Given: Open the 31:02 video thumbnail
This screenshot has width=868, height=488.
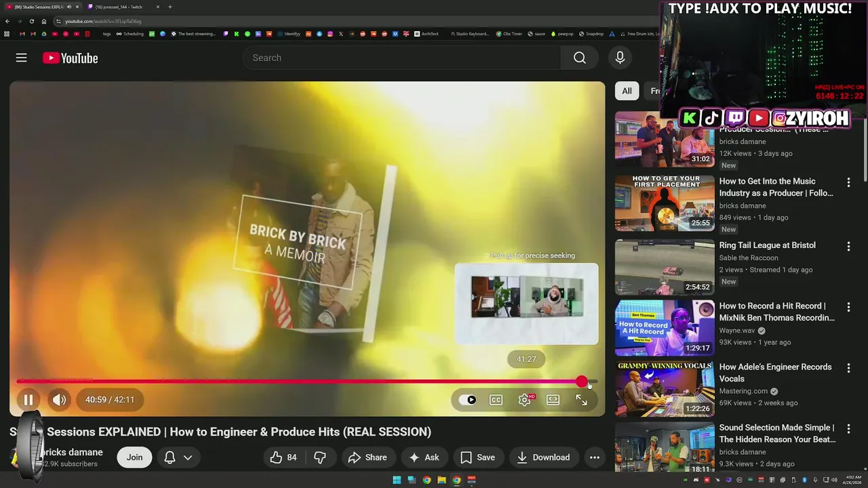Looking at the screenshot, I should pyautogui.click(x=665, y=140).
